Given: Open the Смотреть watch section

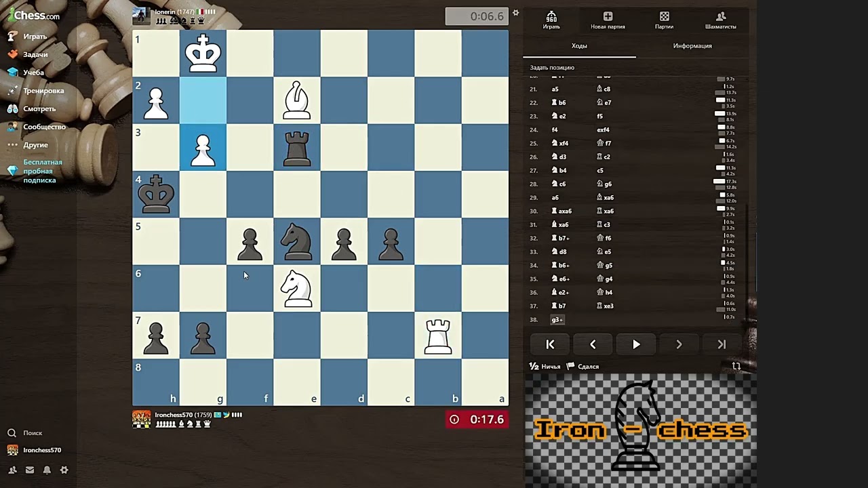Looking at the screenshot, I should point(32,108).
